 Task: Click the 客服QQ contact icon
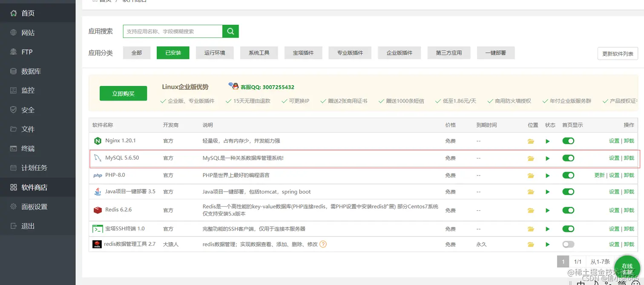pyautogui.click(x=235, y=86)
